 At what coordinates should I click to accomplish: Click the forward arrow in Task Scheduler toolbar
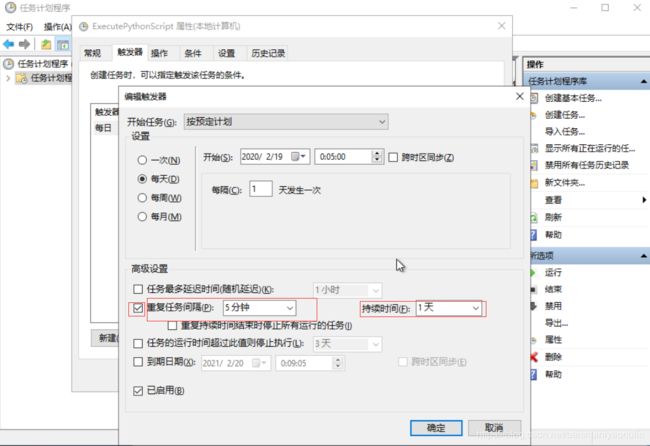[x=24, y=44]
